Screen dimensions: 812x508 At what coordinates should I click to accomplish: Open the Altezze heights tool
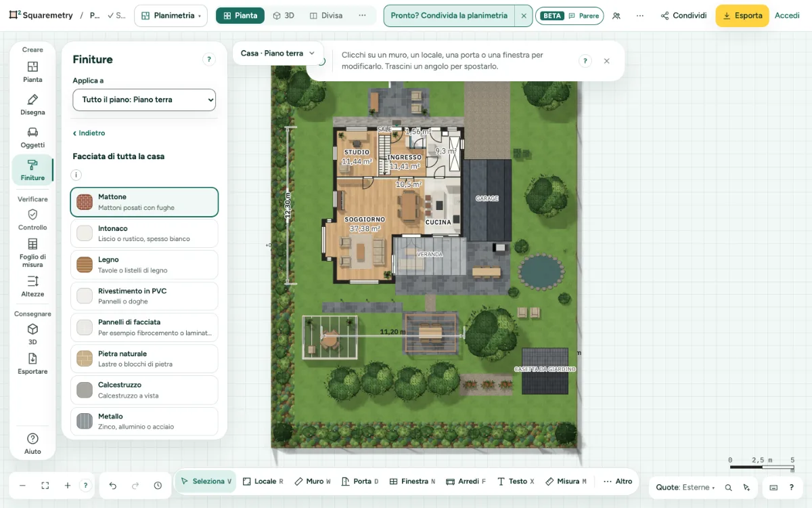(32, 286)
